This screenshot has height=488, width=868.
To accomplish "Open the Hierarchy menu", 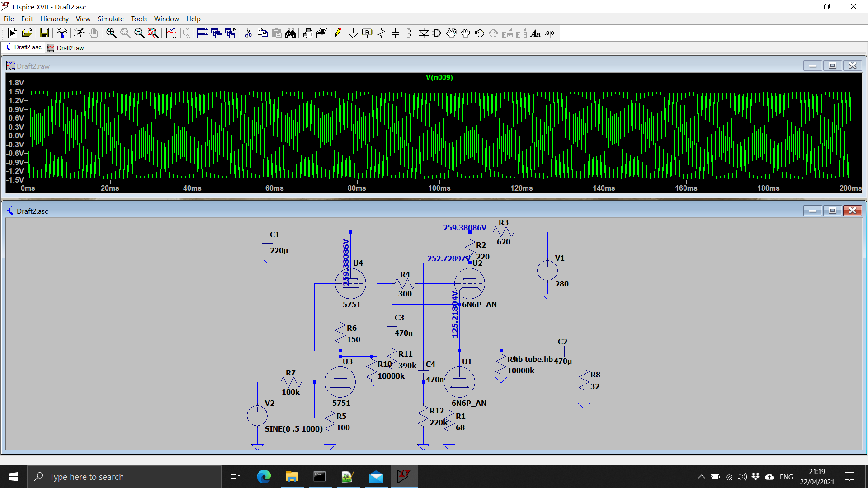I will [x=54, y=19].
